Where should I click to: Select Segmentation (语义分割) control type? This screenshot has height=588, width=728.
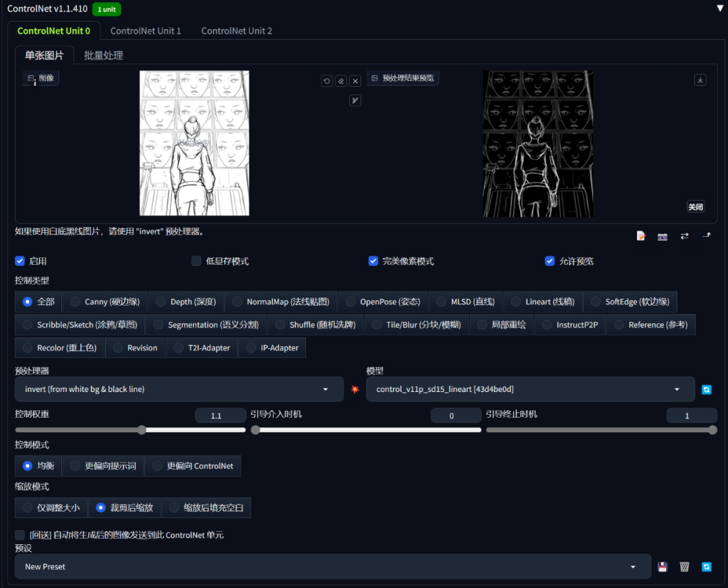(206, 325)
